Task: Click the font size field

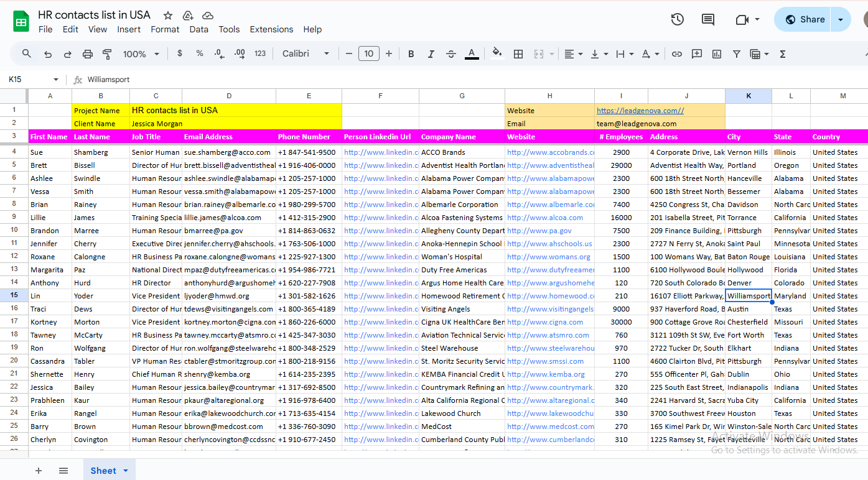Action: 369,53
